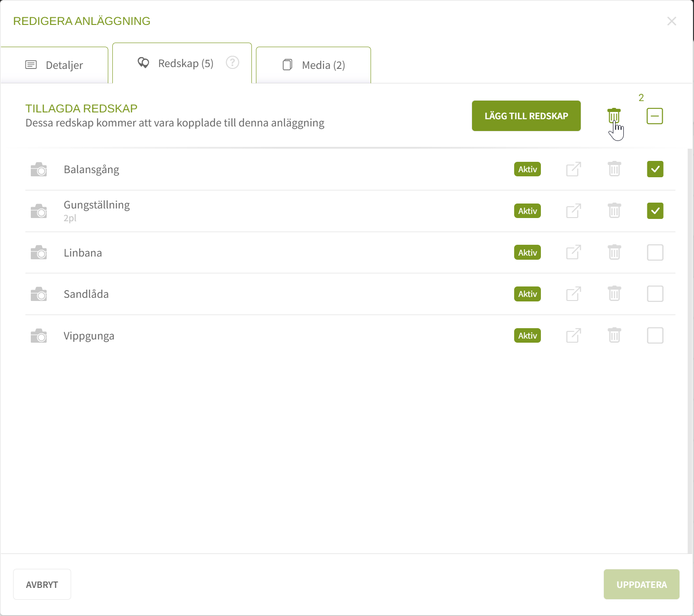Click camera icon next to Linbana
Image resolution: width=694 pixels, height=616 pixels.
pos(39,252)
